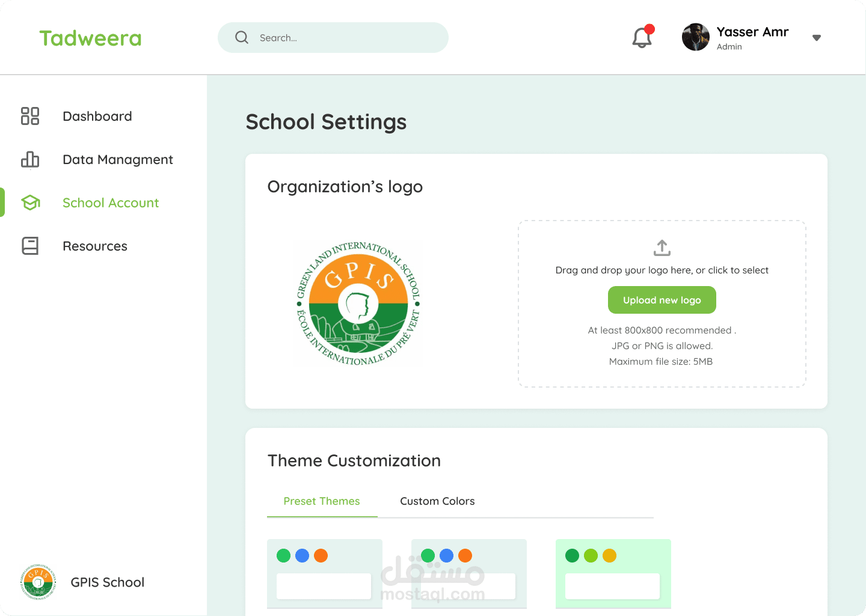Click Yasser Amr's profile avatar
Viewport: 866px width, 616px height.
coord(696,37)
